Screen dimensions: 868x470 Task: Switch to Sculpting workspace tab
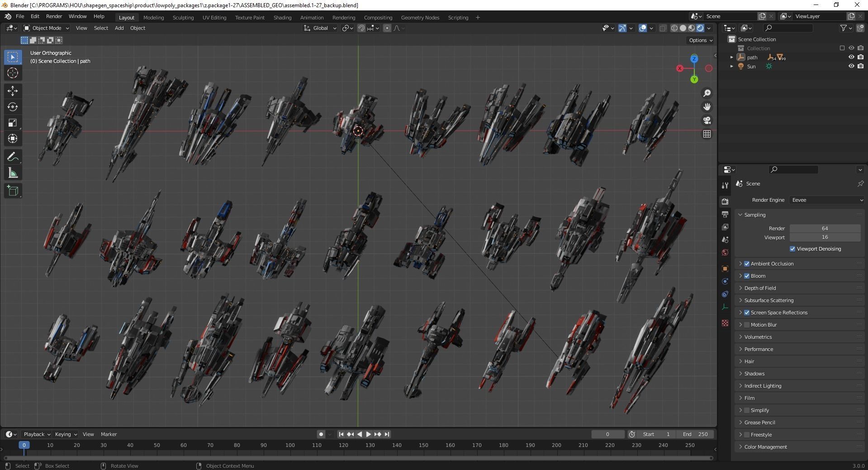tap(183, 18)
